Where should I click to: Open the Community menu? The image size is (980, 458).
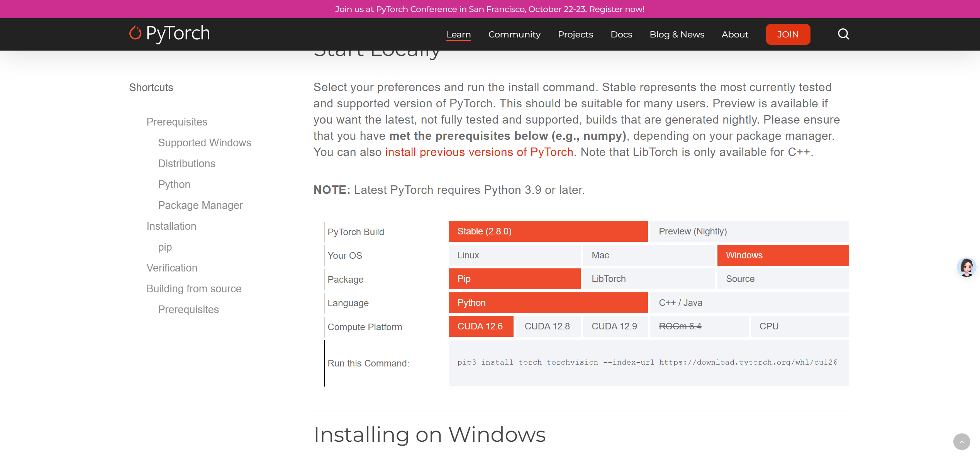click(514, 34)
